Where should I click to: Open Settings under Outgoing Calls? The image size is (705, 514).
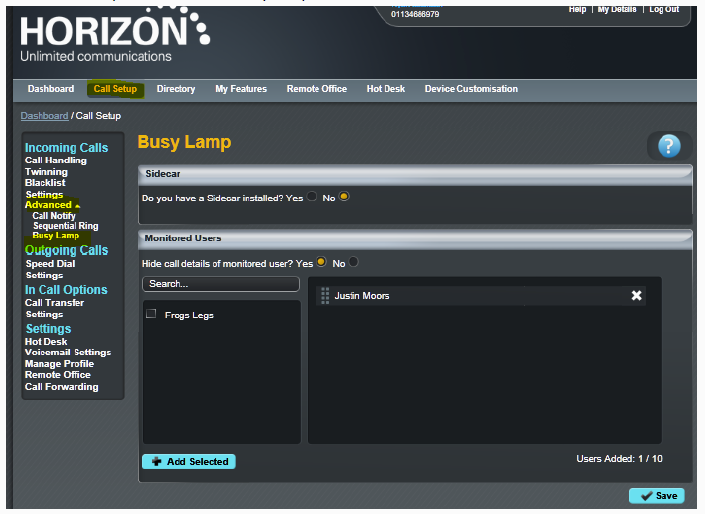[44, 275]
